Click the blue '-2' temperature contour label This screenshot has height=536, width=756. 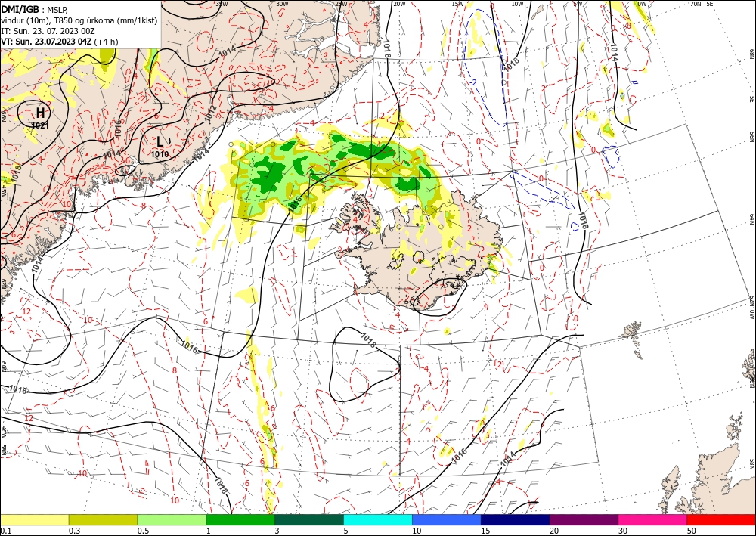tap(474, 82)
